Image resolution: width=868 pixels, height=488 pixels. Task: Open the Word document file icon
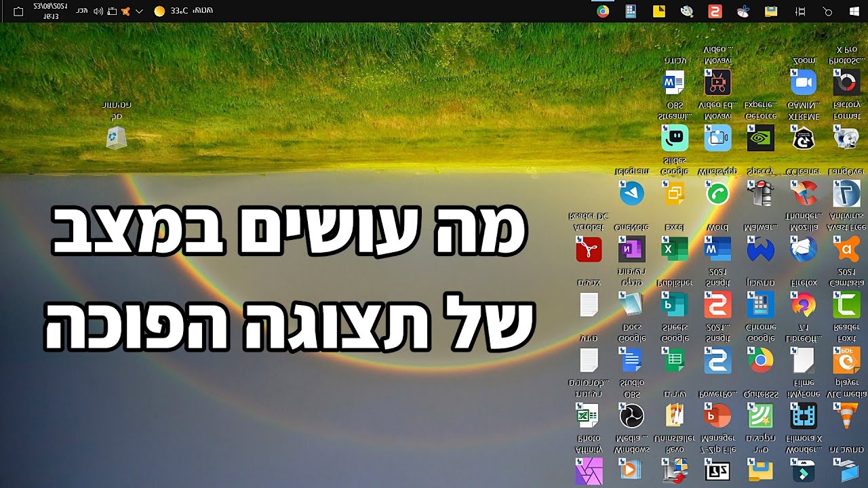[x=675, y=83]
